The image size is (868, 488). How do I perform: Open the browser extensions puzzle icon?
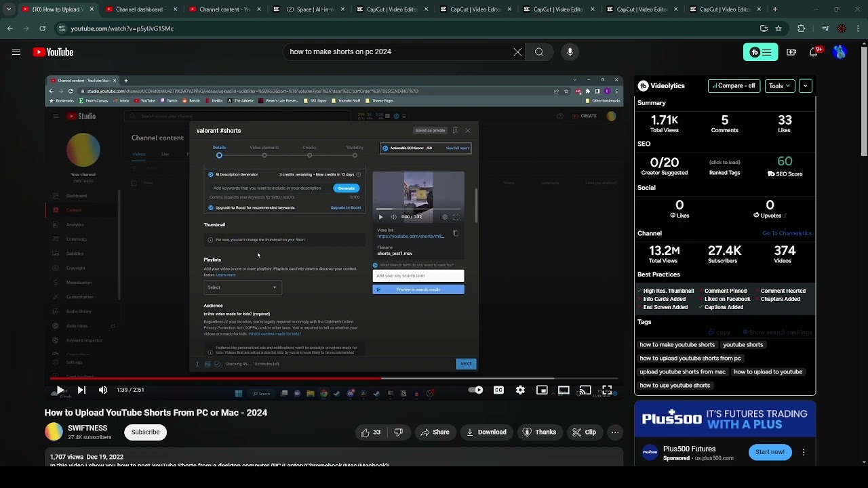point(801,28)
